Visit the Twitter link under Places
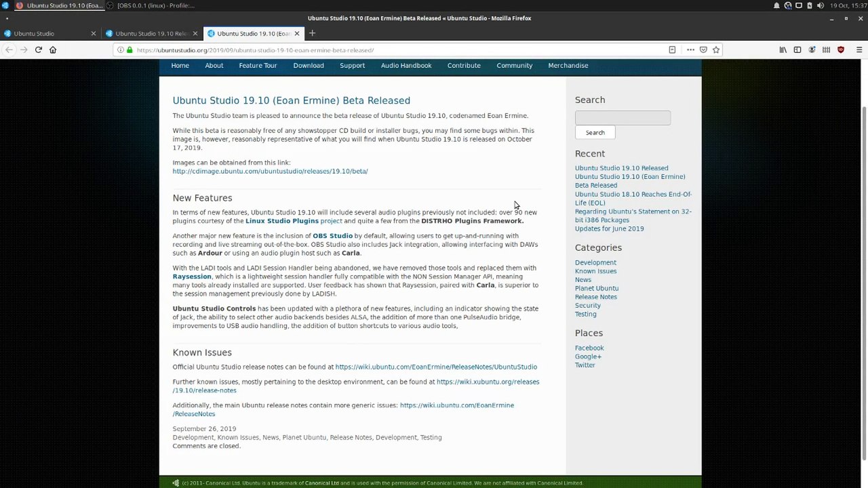868x488 pixels. click(585, 365)
